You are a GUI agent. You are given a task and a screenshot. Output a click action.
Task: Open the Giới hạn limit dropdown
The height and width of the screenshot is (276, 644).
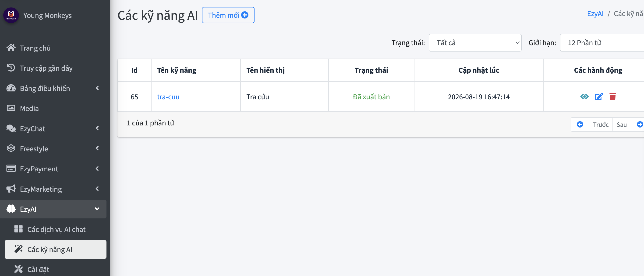[602, 43]
